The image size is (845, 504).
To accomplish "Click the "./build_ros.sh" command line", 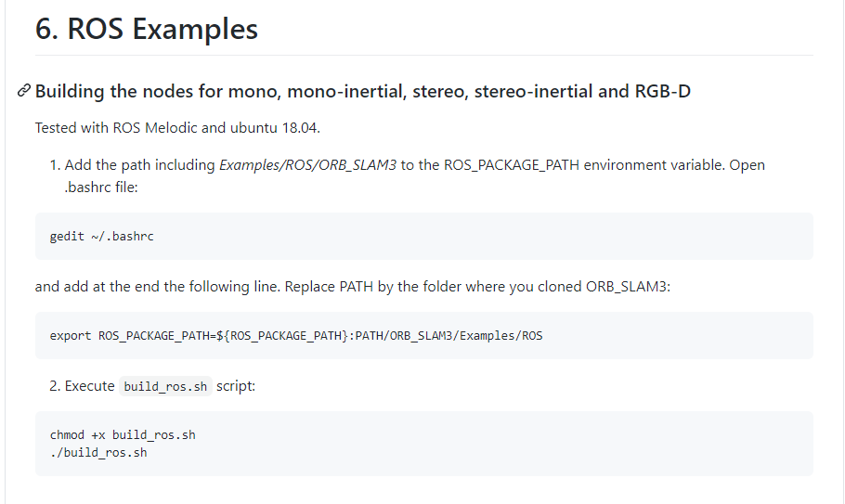I will point(98,453).
